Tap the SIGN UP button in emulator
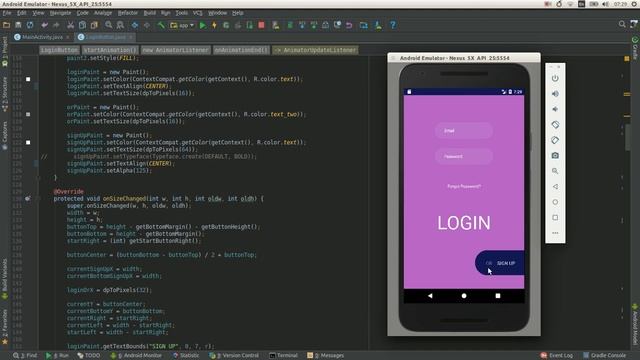The image size is (640, 360). (500, 263)
